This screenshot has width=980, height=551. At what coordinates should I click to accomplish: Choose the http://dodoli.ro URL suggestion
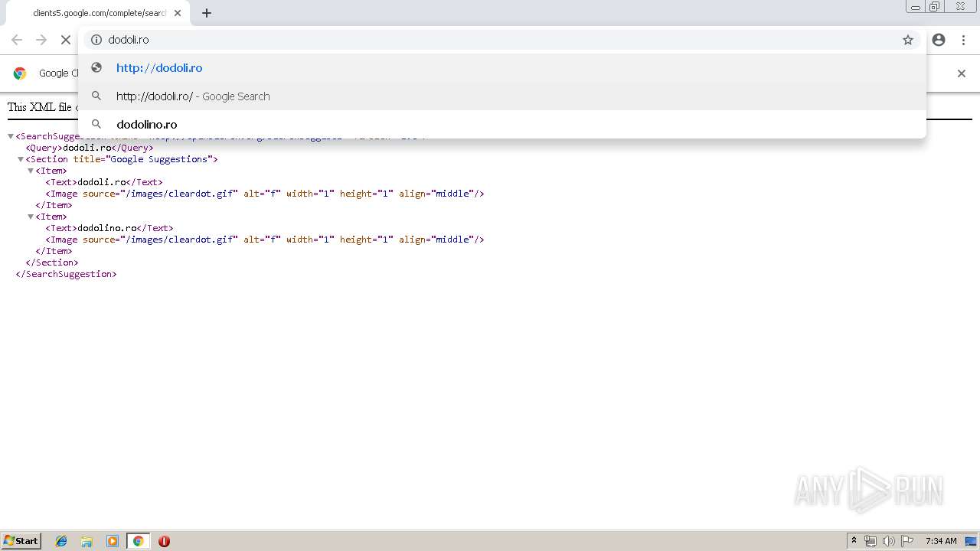coord(502,68)
